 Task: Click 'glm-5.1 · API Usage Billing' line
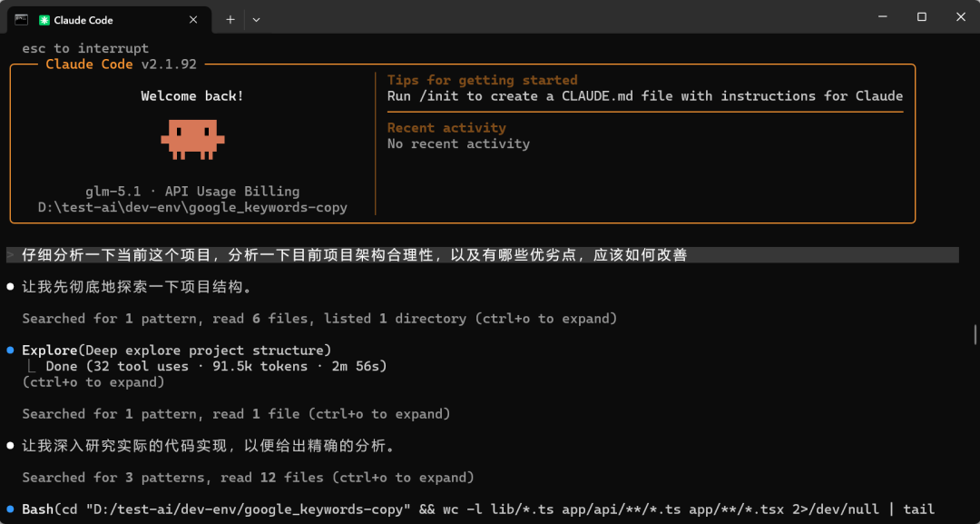tap(192, 192)
